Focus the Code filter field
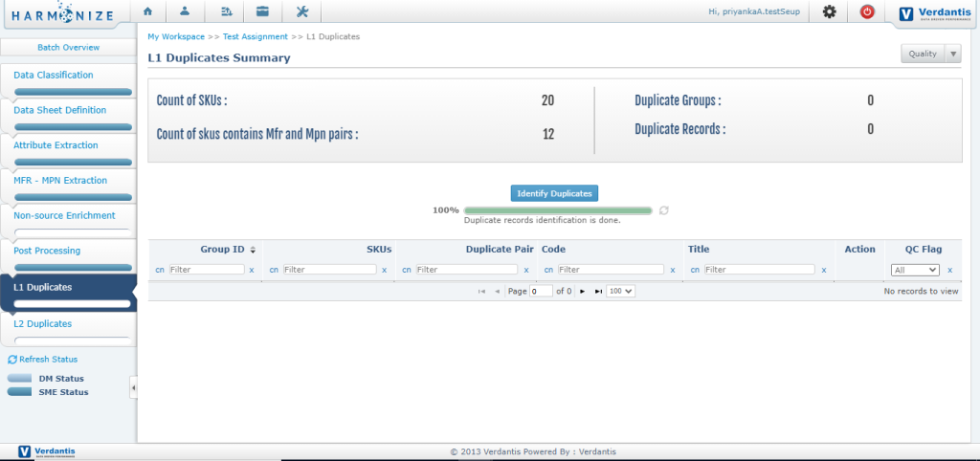The height and width of the screenshot is (461, 980). tap(611, 270)
